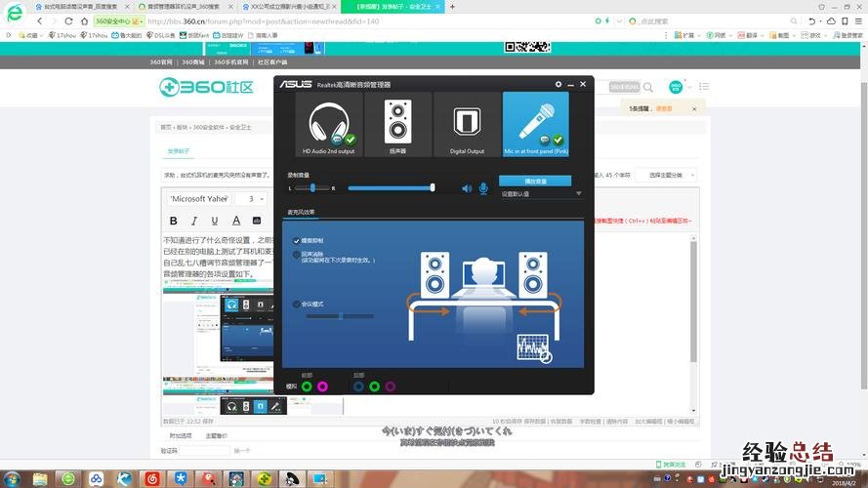Mute the recording volume speaker icon
The image size is (868, 488).
(467, 188)
